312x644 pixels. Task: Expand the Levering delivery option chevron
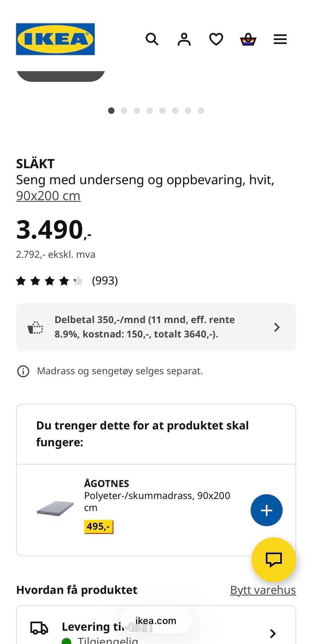273,633
